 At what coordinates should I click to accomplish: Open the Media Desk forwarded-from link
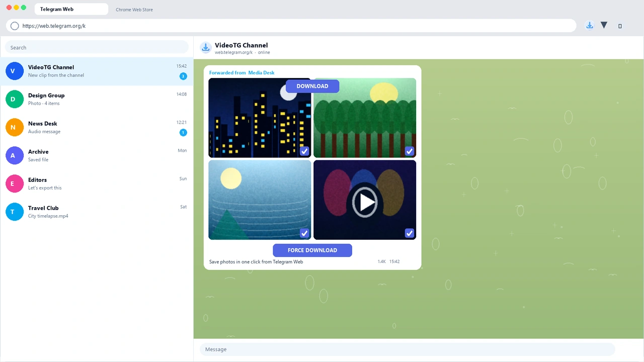(262, 73)
